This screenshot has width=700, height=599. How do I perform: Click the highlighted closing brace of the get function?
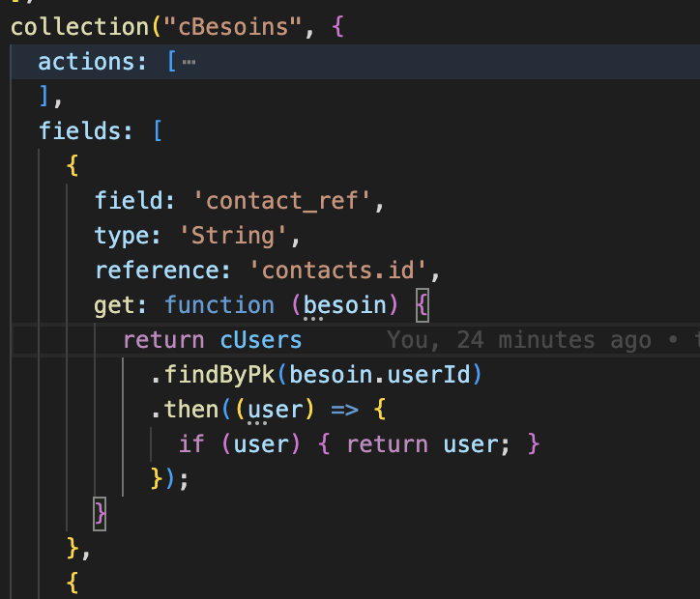coord(98,514)
